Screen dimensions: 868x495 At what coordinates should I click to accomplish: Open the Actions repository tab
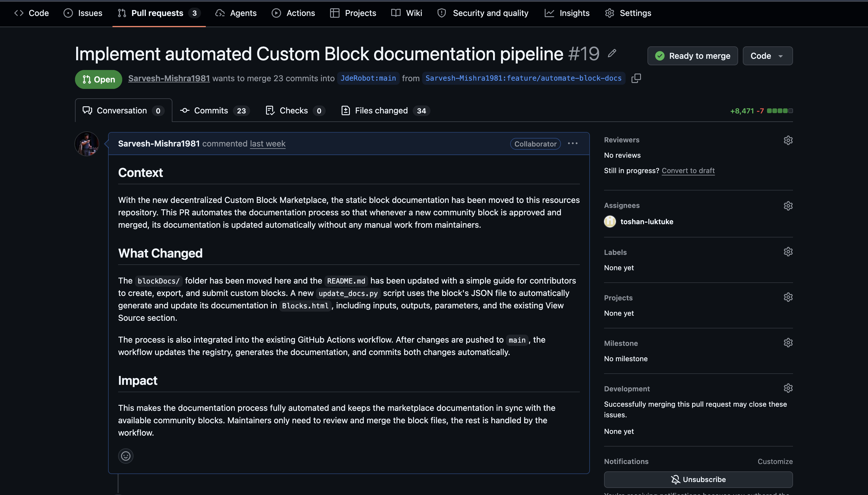293,13
